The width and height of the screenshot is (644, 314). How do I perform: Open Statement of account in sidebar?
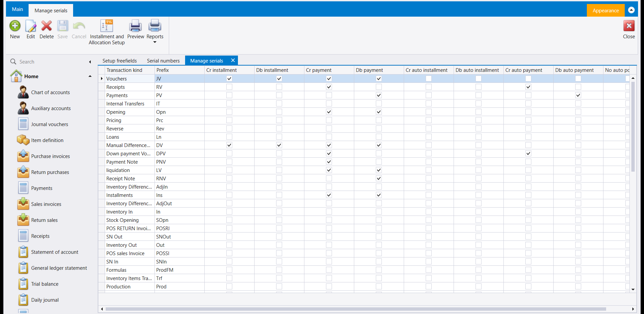(x=54, y=252)
